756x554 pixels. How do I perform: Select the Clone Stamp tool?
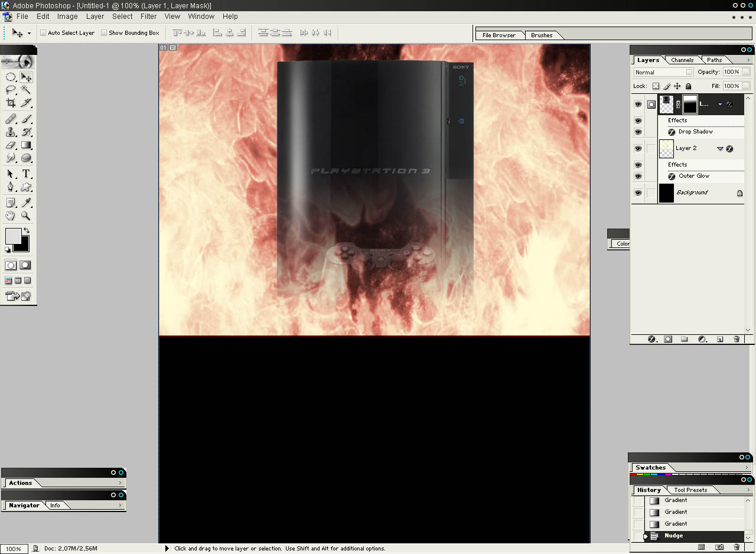coord(11,132)
